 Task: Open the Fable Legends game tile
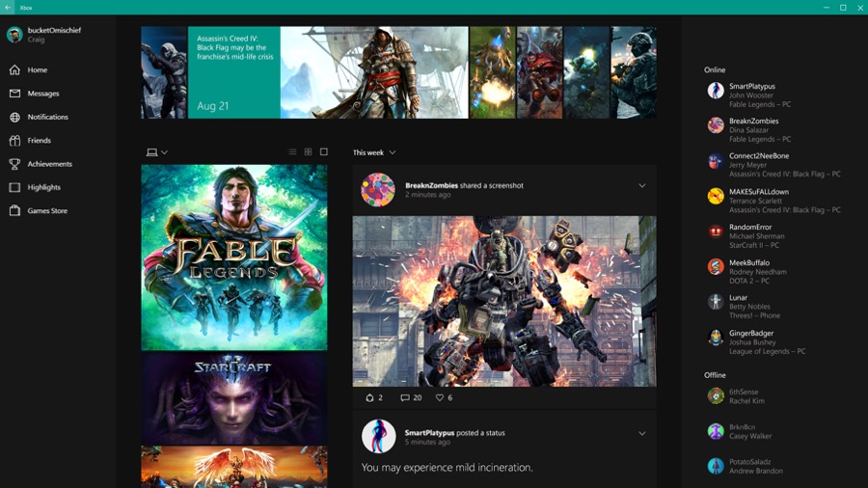234,258
